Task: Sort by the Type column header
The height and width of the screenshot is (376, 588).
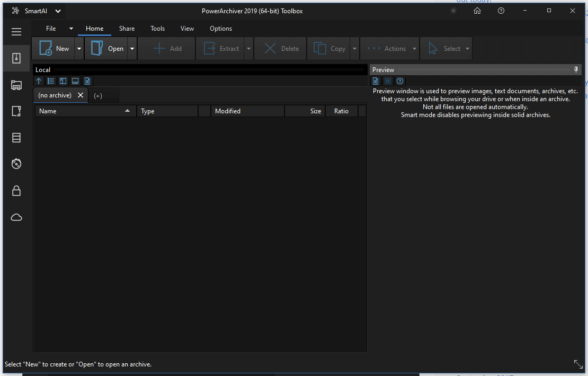Action: click(x=167, y=111)
